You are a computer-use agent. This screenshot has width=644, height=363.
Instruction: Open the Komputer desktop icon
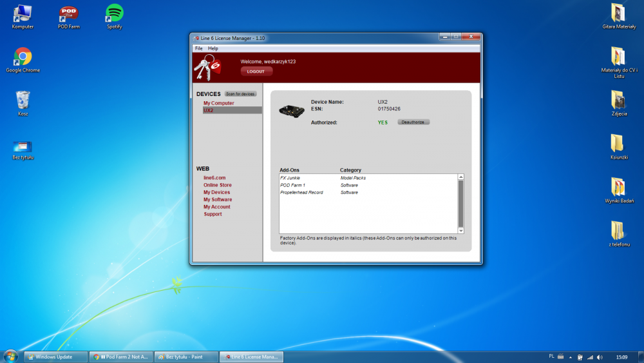[23, 14]
